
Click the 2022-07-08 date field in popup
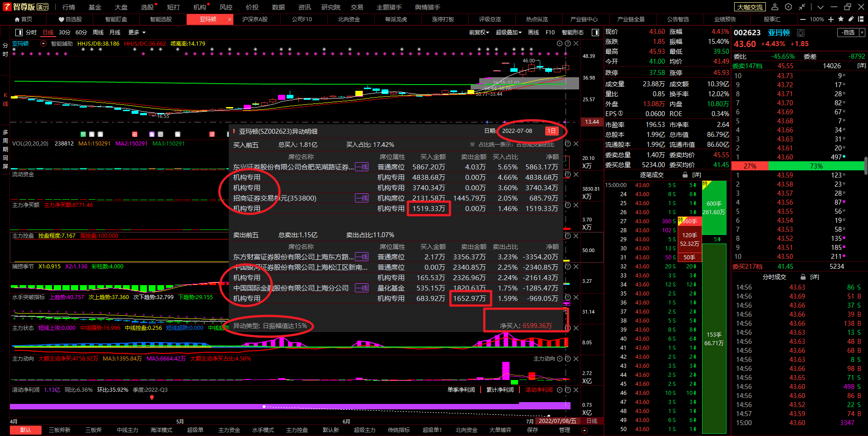[517, 131]
